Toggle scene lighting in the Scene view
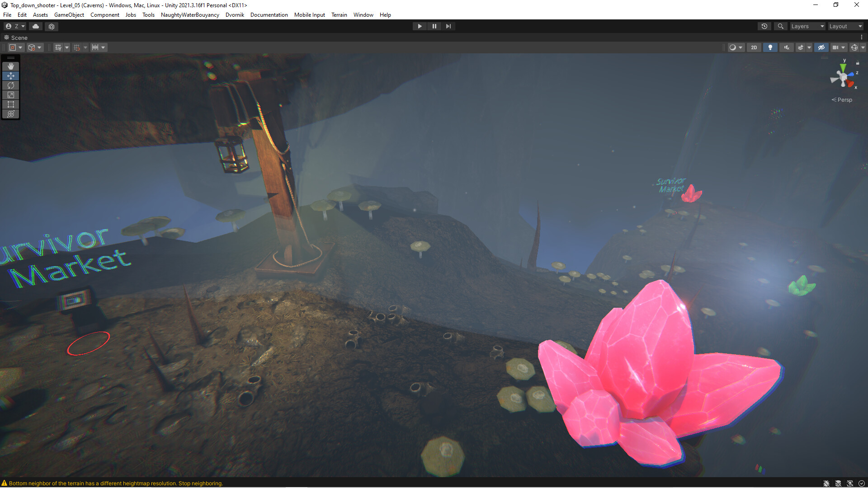 tap(770, 47)
